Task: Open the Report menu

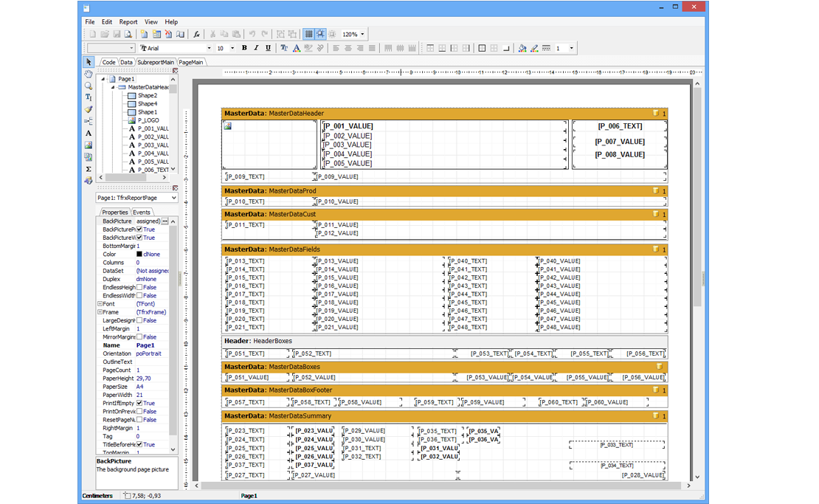Action: click(x=128, y=22)
